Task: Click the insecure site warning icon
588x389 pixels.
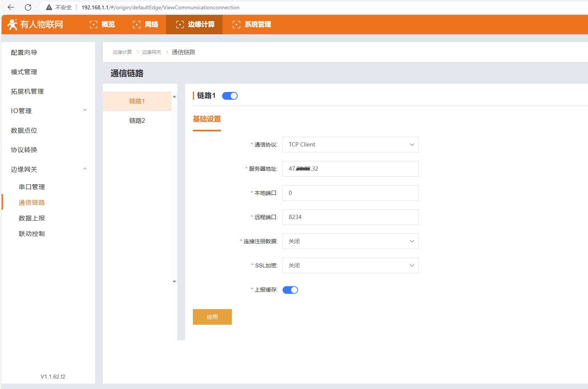Action: pos(49,7)
